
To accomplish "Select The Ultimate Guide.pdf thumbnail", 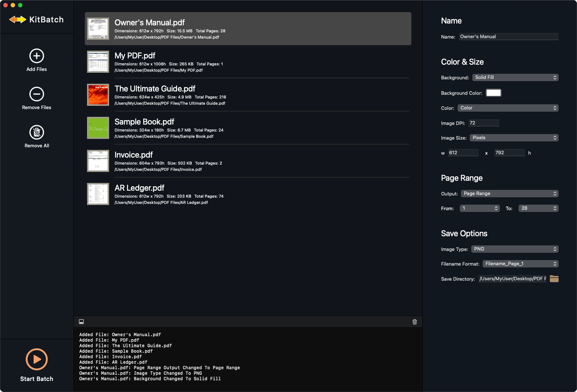I will tap(98, 95).
